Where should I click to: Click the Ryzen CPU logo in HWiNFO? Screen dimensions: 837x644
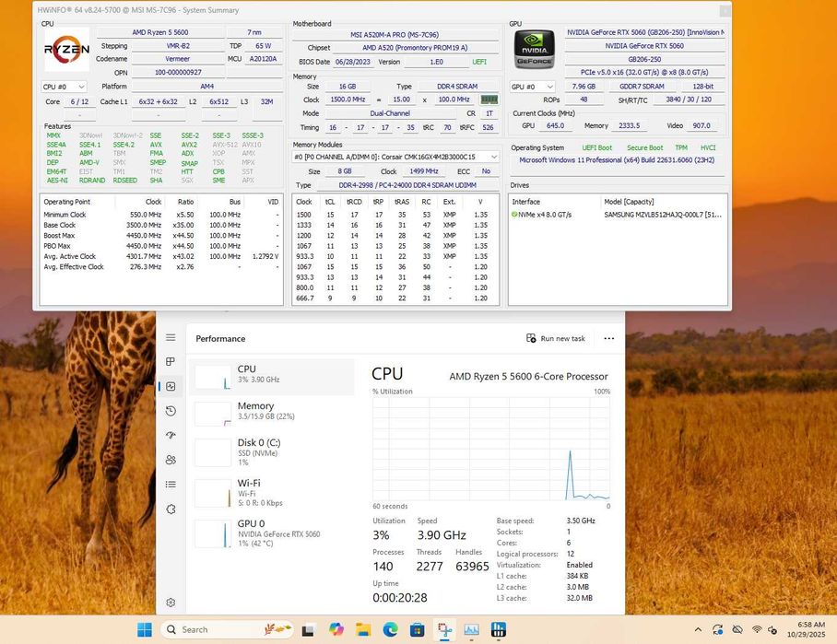tap(66, 49)
